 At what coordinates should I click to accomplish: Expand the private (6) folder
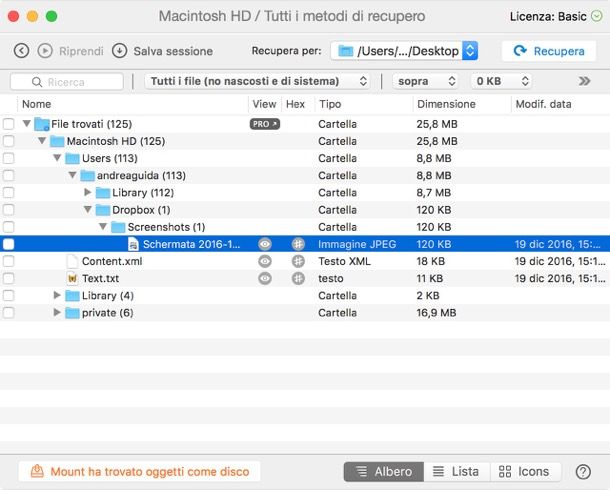point(57,312)
